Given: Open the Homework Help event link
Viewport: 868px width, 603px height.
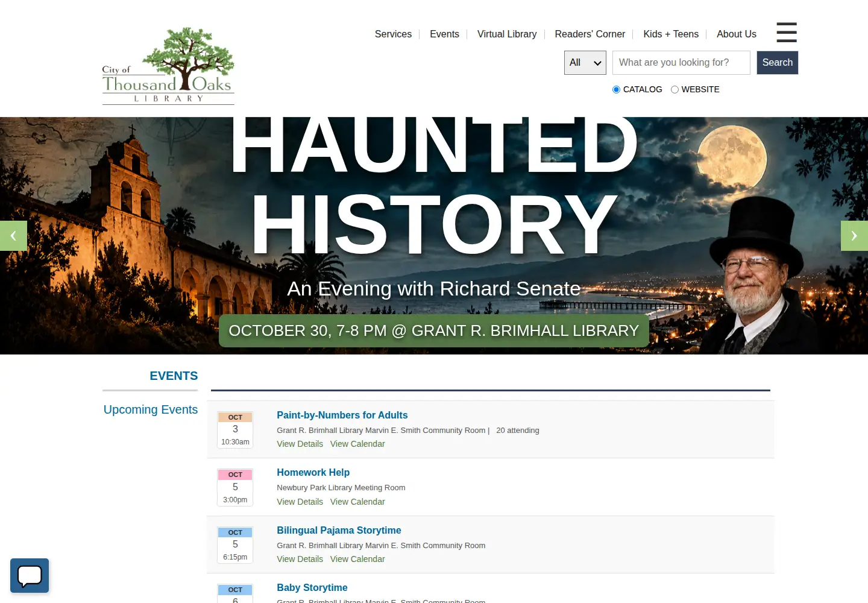Looking at the screenshot, I should 313,472.
